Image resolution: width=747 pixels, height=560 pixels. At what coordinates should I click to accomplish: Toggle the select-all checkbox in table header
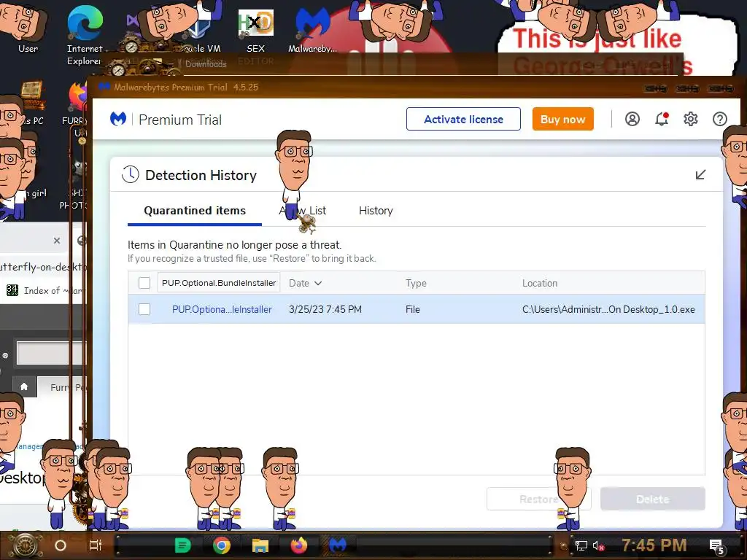(144, 283)
